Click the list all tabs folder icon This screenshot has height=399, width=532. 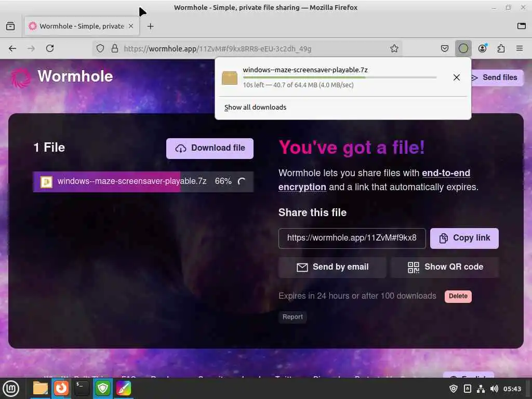click(x=522, y=26)
